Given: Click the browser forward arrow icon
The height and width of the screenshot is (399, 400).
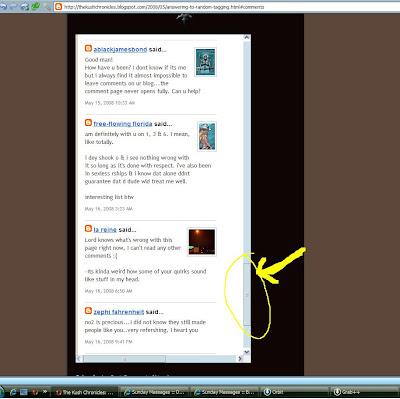Looking at the screenshot, I should pyautogui.click(x=13, y=6).
